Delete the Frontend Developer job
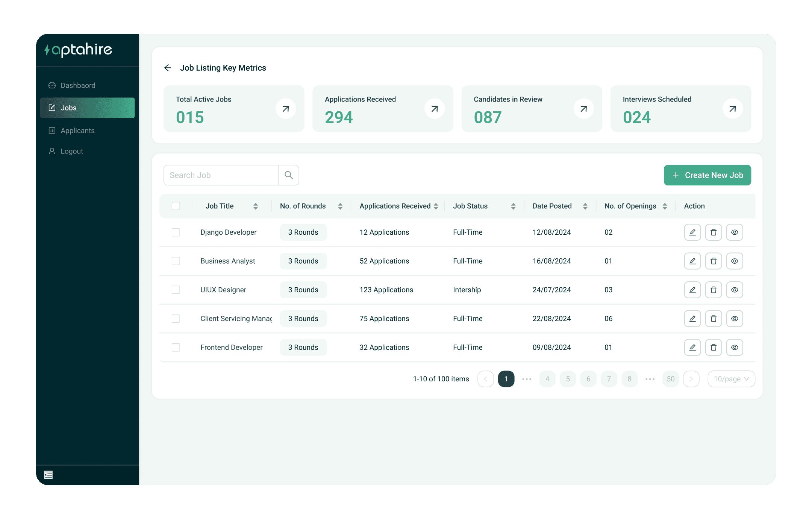812x519 pixels. coord(713,348)
